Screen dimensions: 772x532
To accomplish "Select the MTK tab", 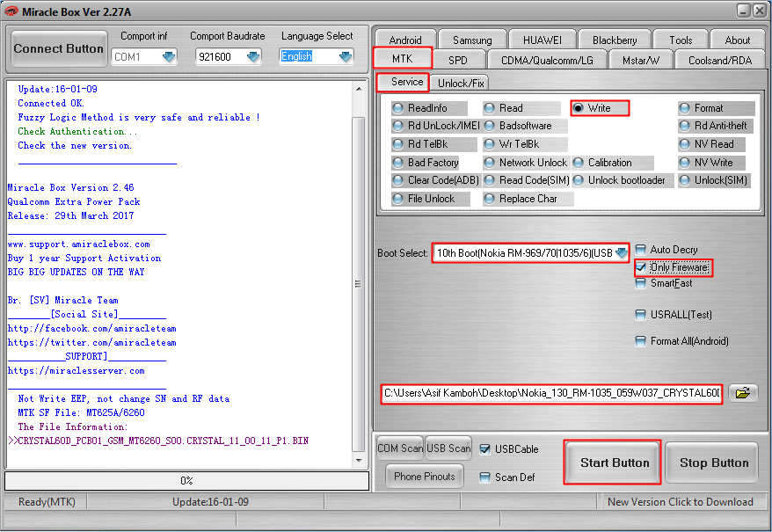I will click(402, 59).
